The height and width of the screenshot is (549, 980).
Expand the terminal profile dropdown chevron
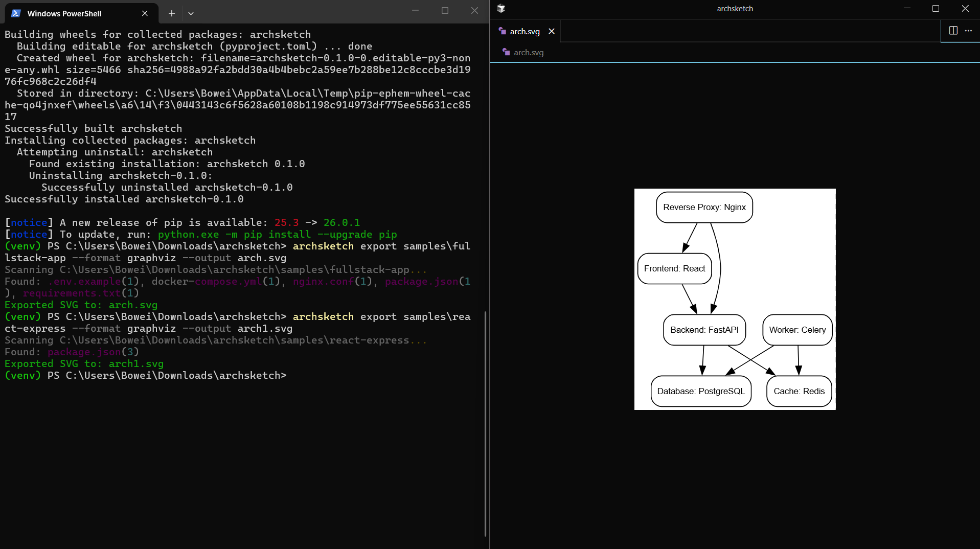pos(191,13)
